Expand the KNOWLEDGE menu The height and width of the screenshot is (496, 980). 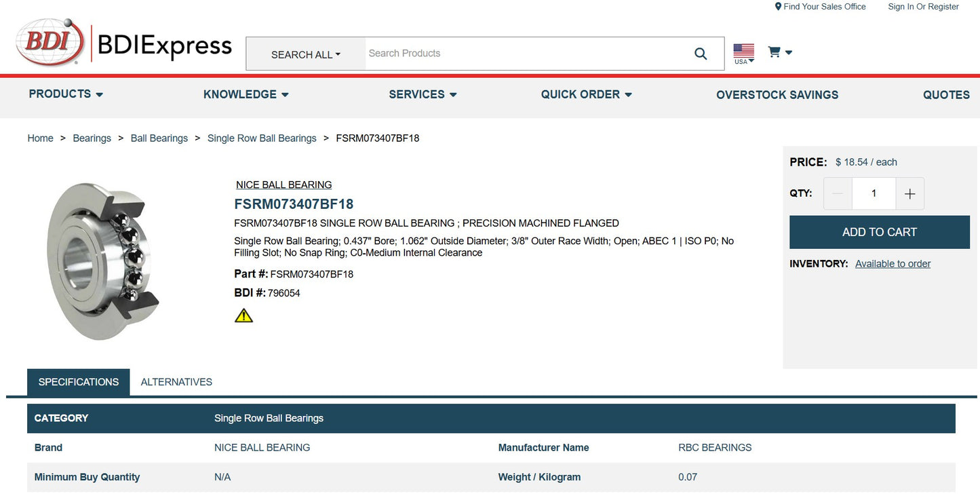click(x=246, y=95)
